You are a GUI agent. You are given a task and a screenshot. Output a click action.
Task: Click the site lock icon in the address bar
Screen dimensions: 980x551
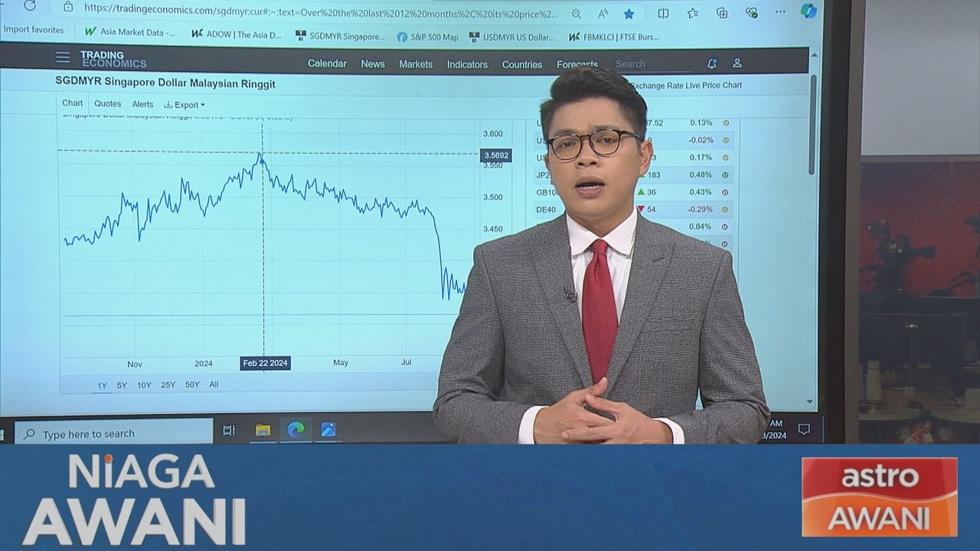pos(68,7)
